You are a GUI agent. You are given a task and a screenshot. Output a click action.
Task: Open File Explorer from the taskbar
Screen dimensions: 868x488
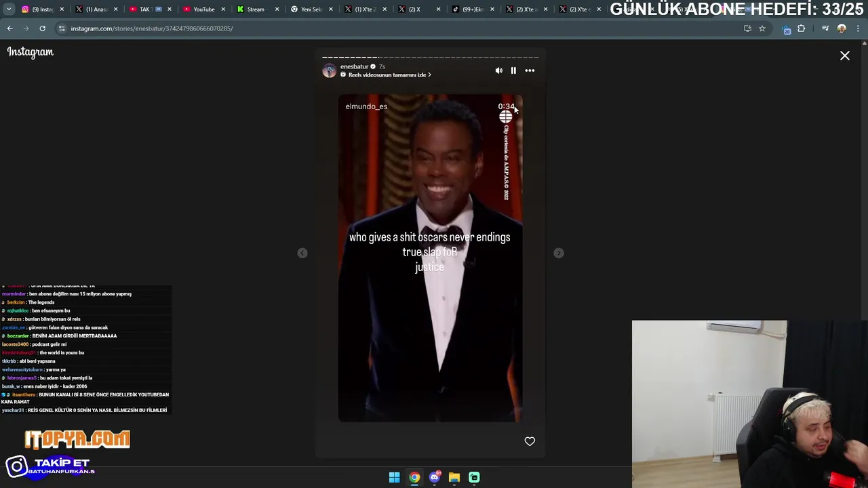click(454, 477)
